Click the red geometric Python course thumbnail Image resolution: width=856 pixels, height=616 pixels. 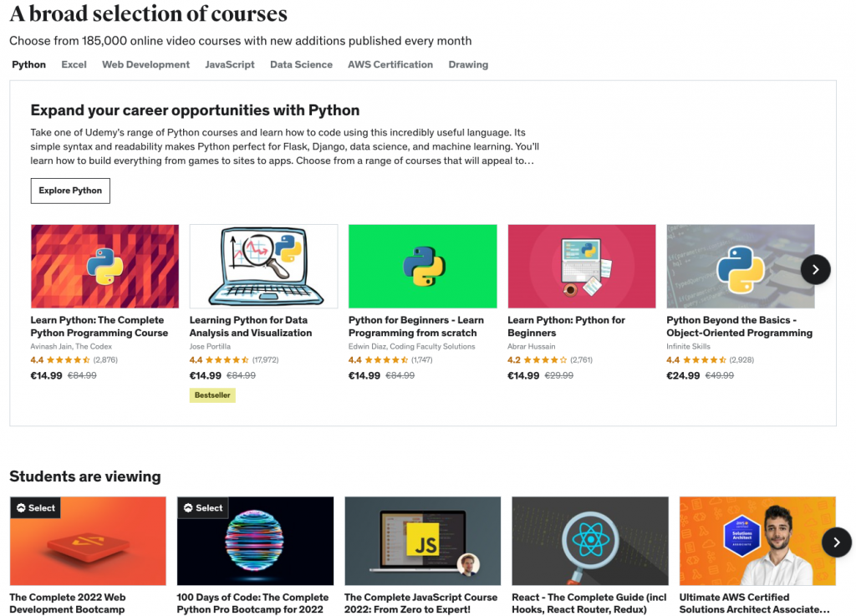(104, 267)
